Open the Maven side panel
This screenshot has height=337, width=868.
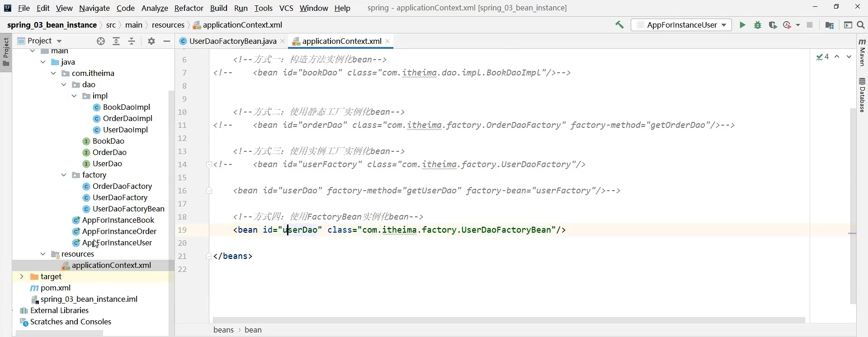[x=862, y=51]
